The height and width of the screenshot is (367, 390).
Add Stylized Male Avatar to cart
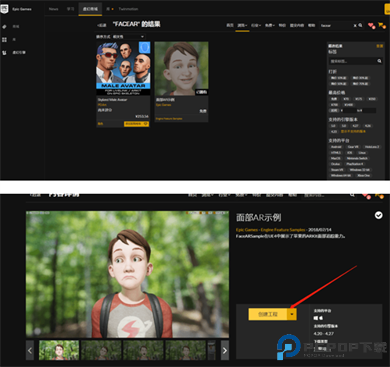click(136, 124)
